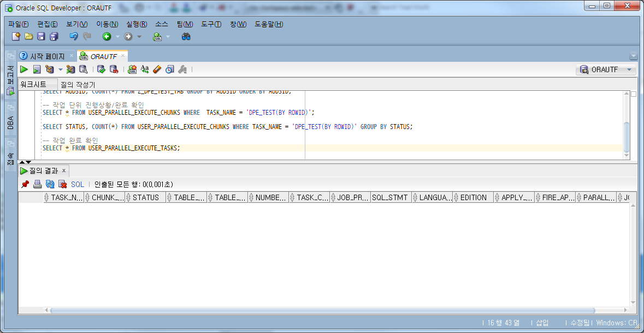Image resolution: width=644 pixels, height=333 pixels.
Task: Open the 실행(R) menu
Action: 137,24
